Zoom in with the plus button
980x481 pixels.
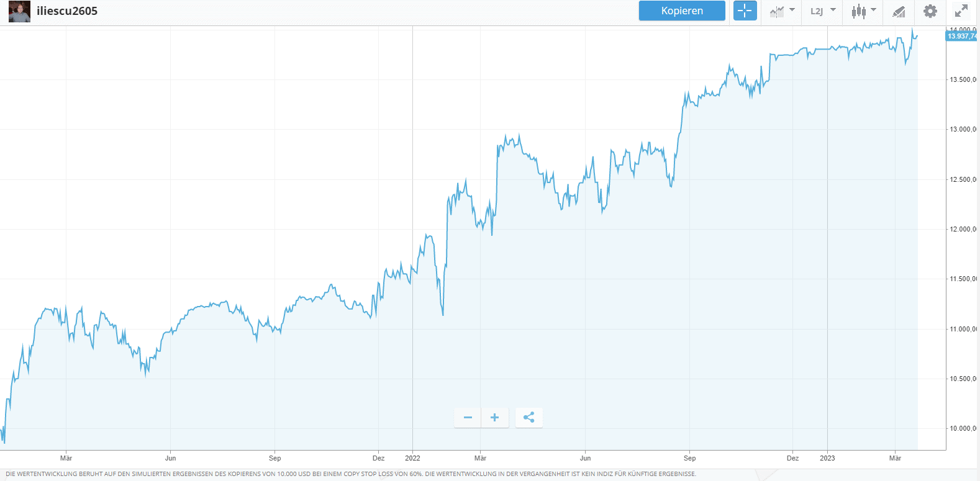tap(494, 418)
